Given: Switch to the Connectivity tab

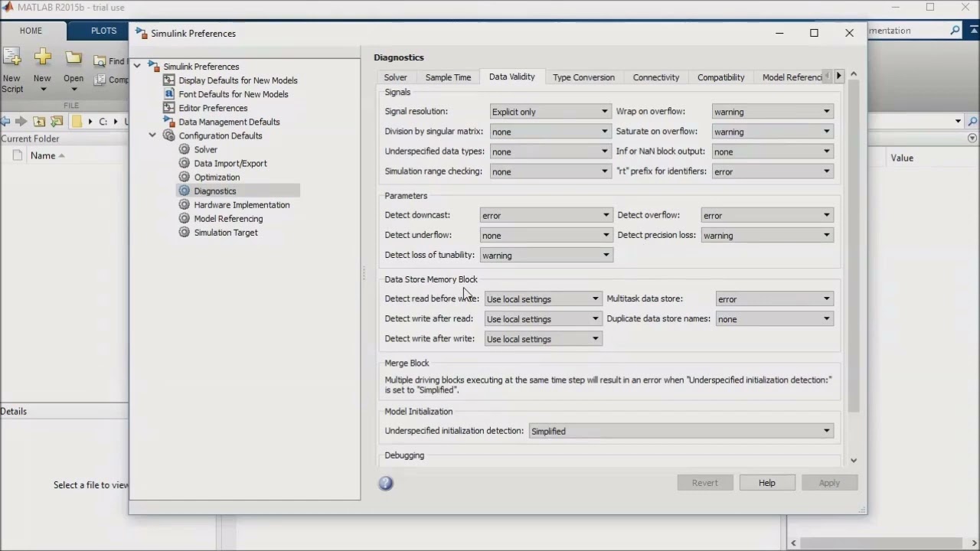Looking at the screenshot, I should [x=656, y=77].
